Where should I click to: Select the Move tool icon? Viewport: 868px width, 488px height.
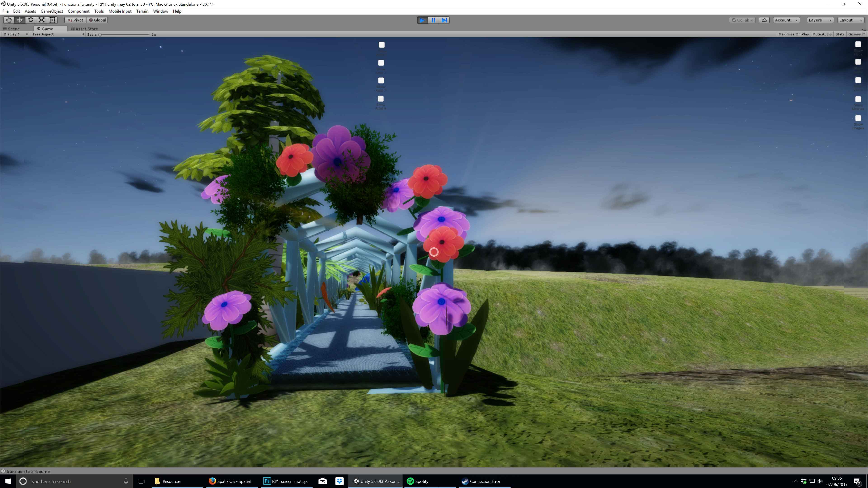[20, 20]
